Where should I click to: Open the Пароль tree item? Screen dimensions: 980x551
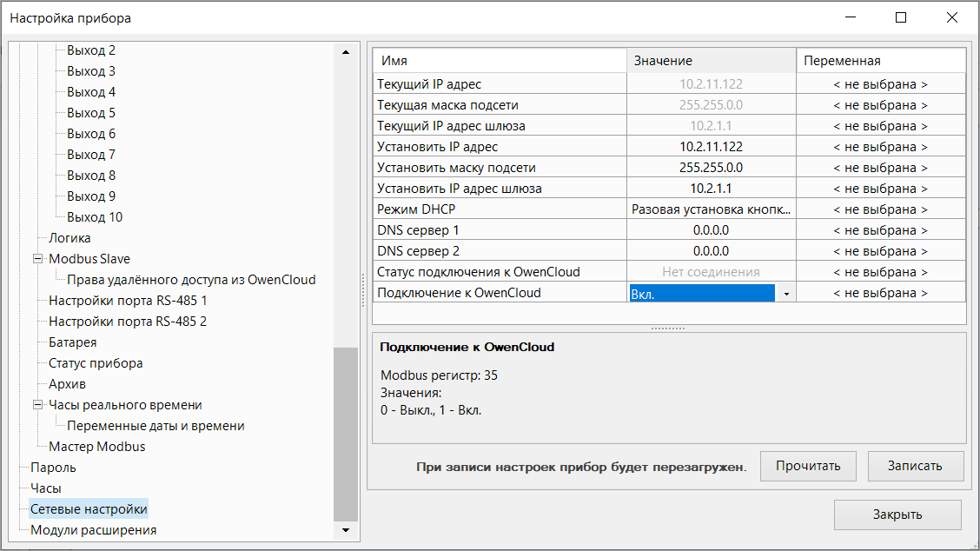[x=53, y=468]
